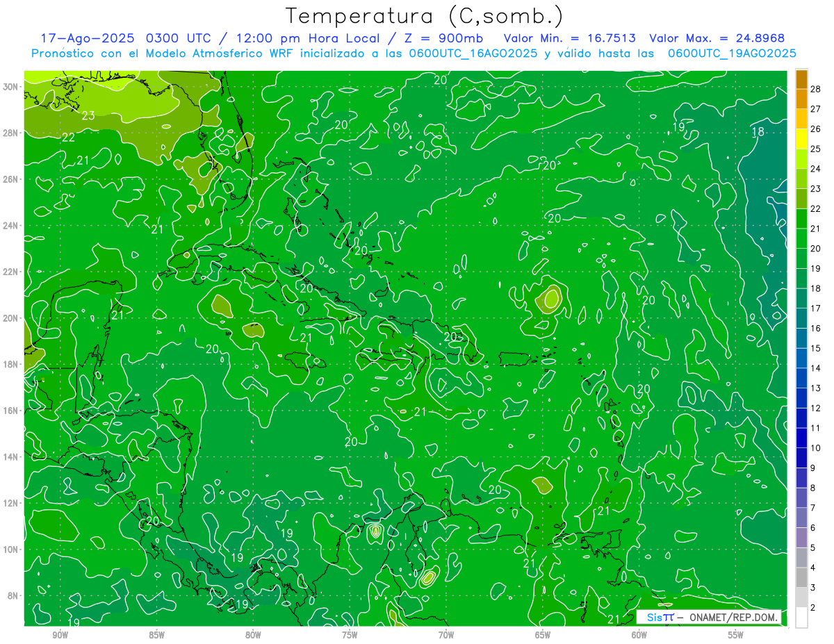Select the 'Valor Max. = 24.8968' text
The image size is (834, 644).
(717, 38)
